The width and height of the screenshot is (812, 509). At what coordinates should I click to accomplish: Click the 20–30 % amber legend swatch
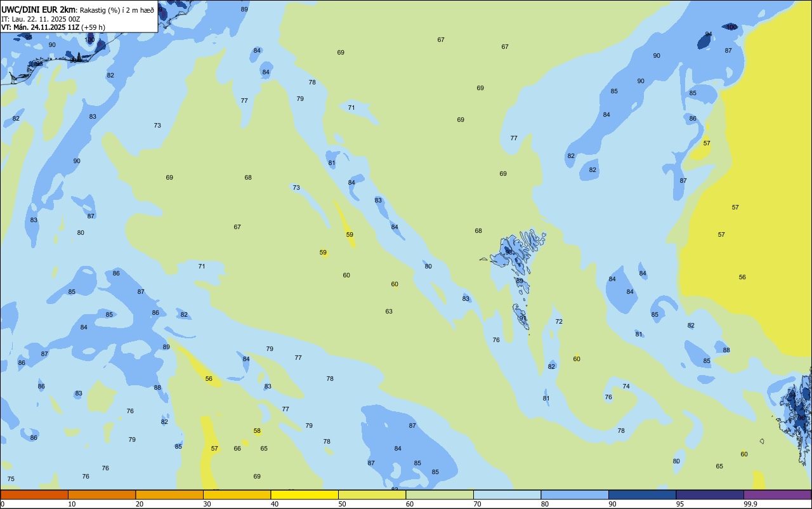[x=169, y=494]
